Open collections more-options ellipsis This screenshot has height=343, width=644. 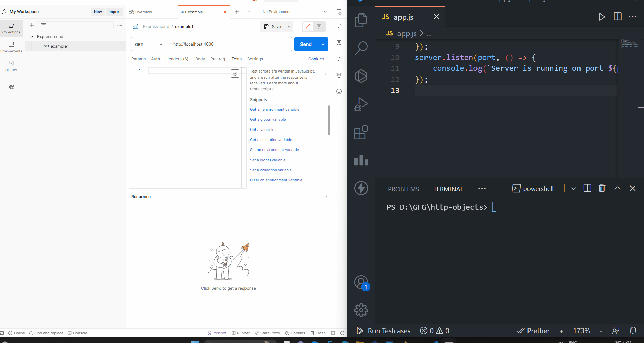point(119,25)
